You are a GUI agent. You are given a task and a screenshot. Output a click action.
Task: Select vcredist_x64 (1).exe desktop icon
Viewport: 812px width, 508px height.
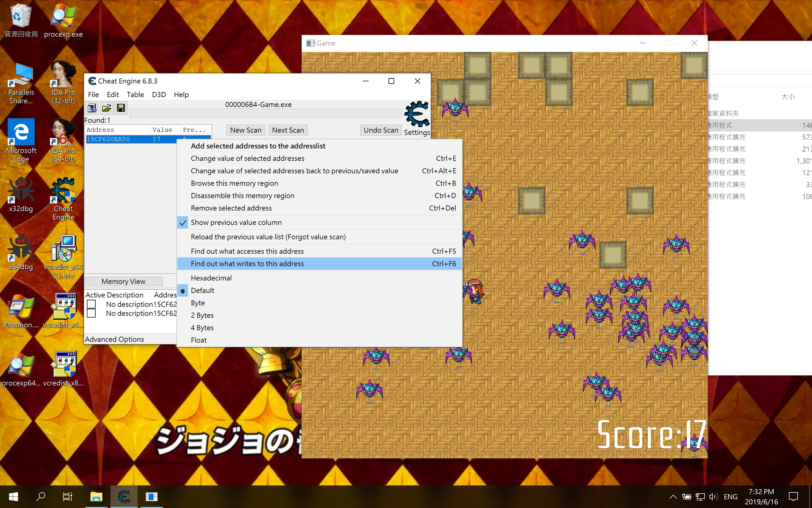pyautogui.click(x=63, y=257)
